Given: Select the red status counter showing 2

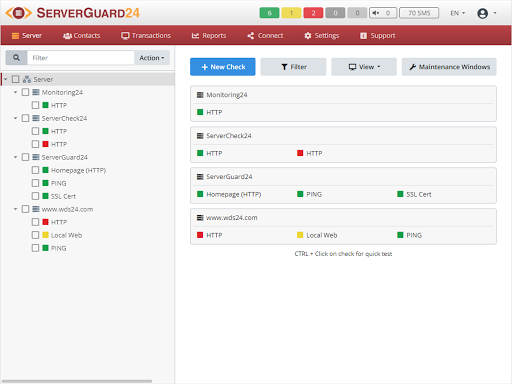Looking at the screenshot, I should click(x=313, y=13).
